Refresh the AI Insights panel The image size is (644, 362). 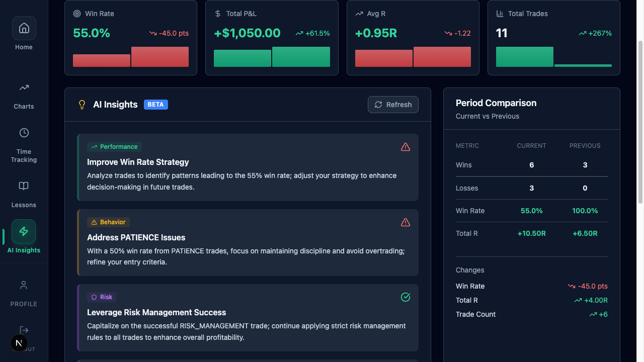coord(393,105)
